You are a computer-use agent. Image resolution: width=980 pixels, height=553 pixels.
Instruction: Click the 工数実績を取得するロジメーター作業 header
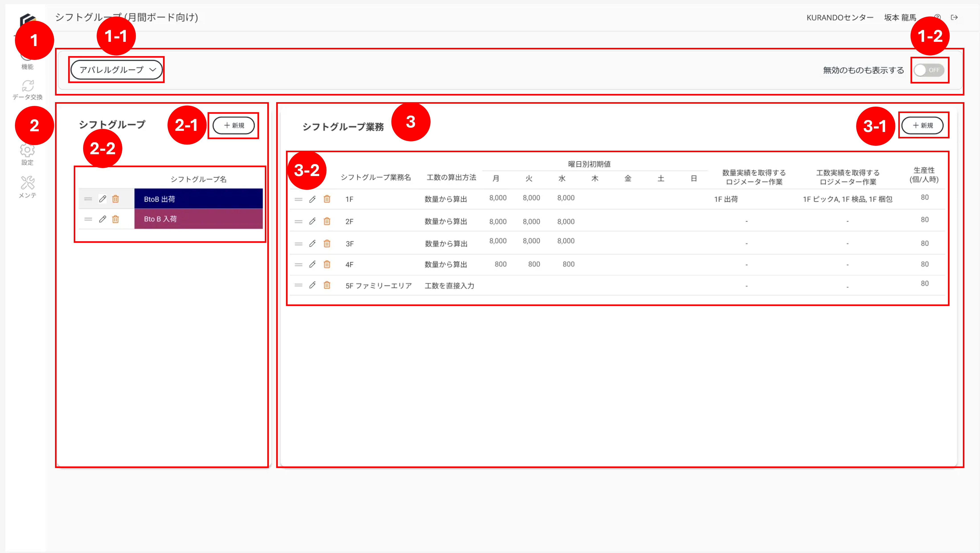[848, 177]
